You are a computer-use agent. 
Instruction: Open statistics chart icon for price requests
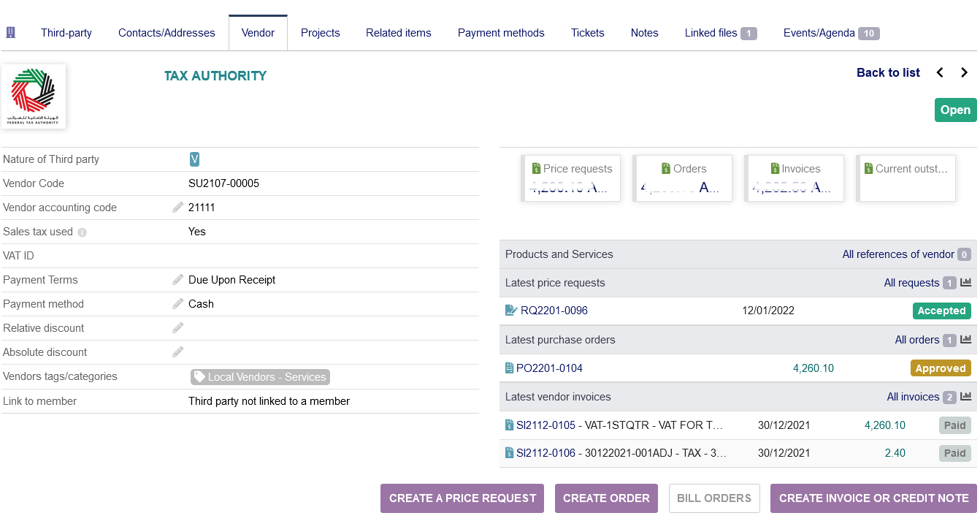tap(965, 283)
